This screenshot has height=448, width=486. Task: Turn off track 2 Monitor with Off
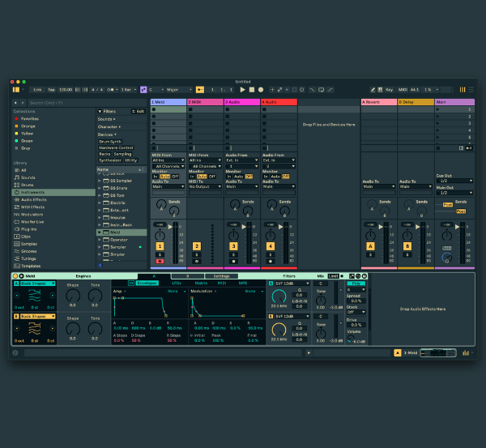(x=212, y=177)
